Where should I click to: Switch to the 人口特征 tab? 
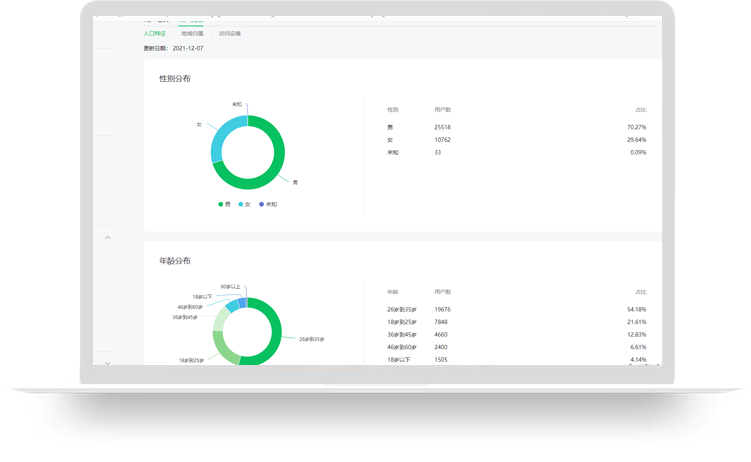154,33
